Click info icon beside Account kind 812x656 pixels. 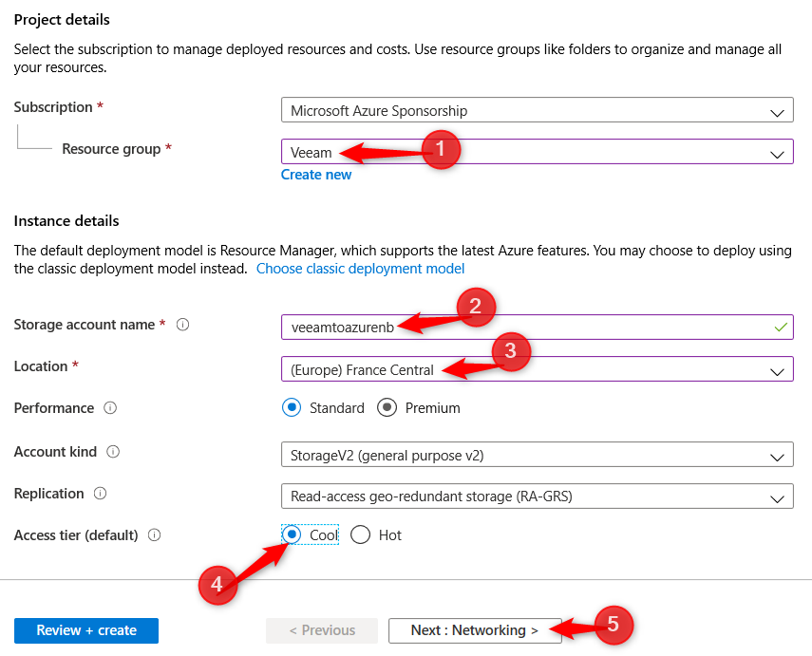[114, 452]
